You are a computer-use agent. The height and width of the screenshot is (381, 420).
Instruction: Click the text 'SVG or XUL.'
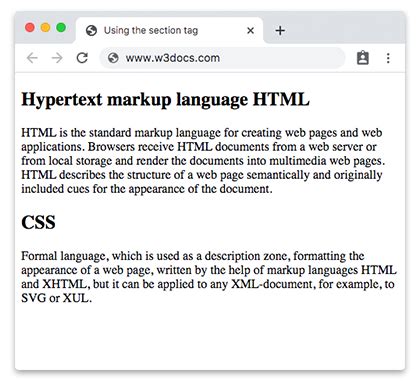[57, 298]
